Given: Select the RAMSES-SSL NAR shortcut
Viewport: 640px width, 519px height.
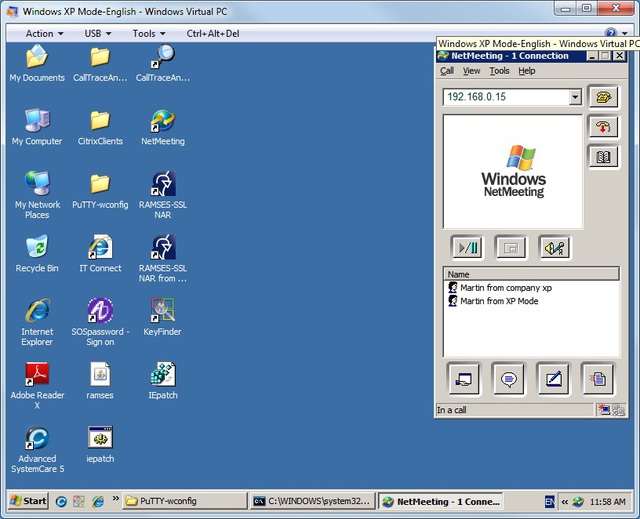Looking at the screenshot, I should [x=162, y=195].
